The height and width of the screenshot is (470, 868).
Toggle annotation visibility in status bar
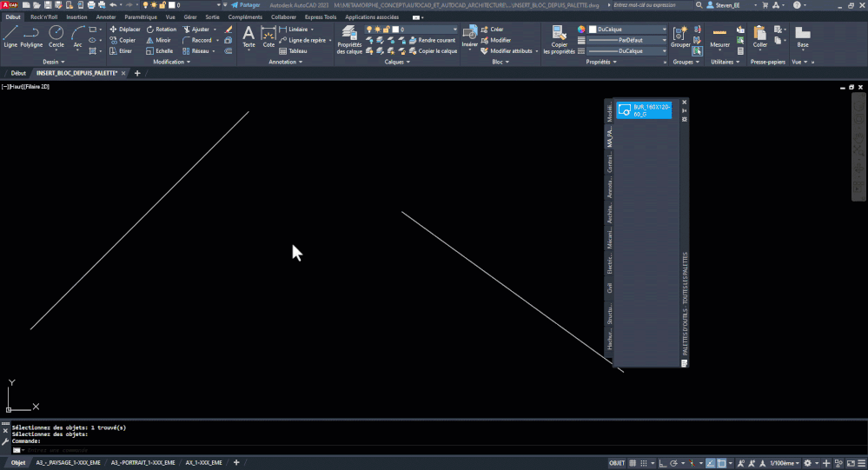click(740, 463)
